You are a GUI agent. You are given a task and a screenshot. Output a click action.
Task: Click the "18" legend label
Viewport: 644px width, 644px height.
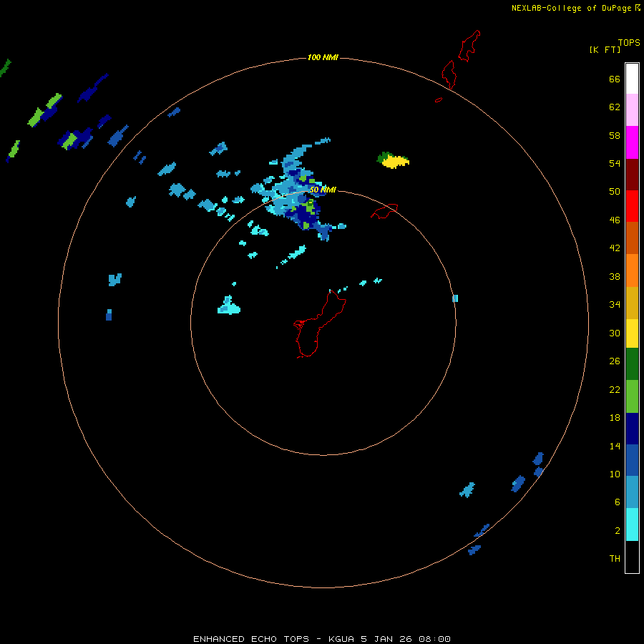pos(615,418)
